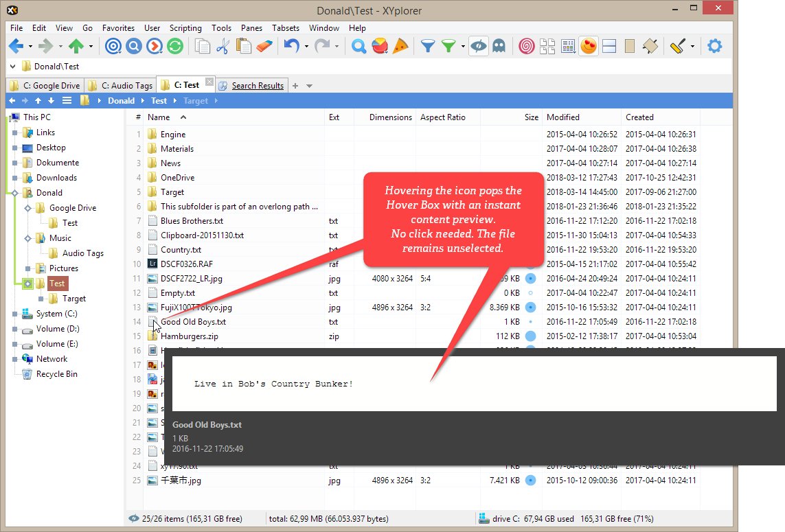Viewport: 785px width, 532px height.
Task: Switch to the C: Google Drive tab
Action: 45,86
